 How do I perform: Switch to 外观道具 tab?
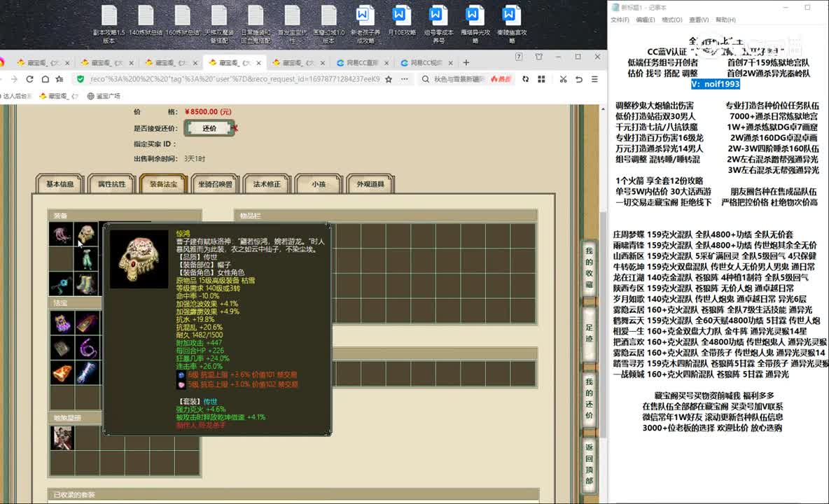click(370, 184)
